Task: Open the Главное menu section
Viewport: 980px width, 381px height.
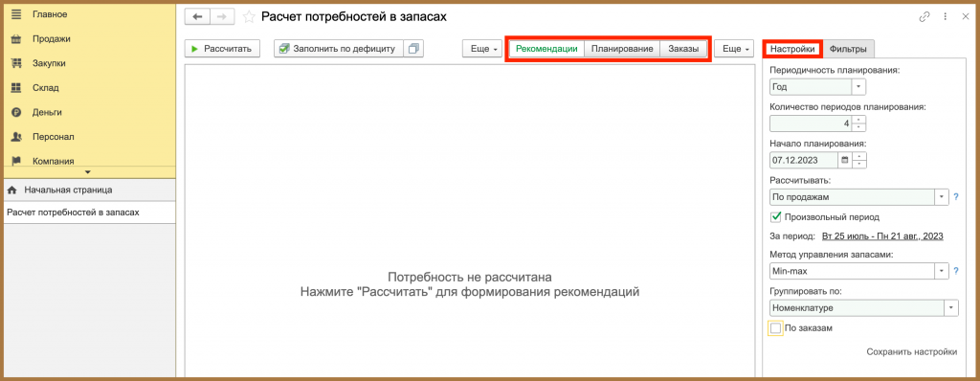Action: point(50,13)
